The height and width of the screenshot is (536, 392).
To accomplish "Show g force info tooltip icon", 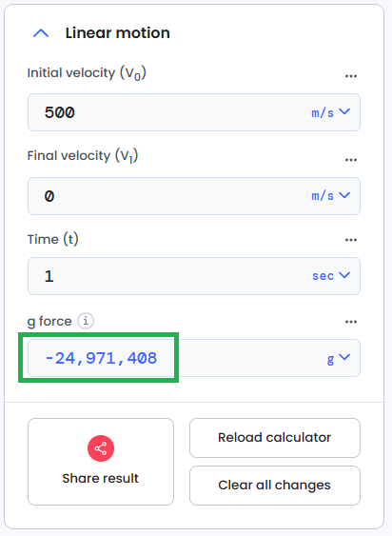I will coord(86,321).
